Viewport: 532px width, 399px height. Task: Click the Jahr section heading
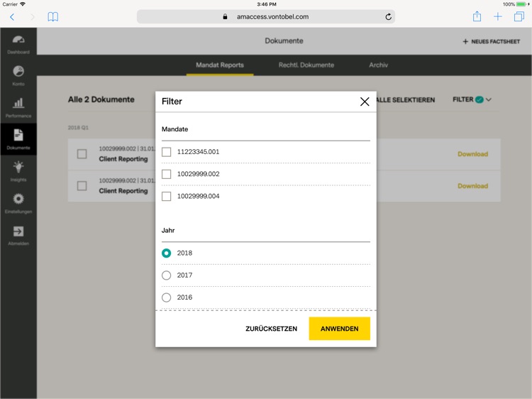pos(168,230)
